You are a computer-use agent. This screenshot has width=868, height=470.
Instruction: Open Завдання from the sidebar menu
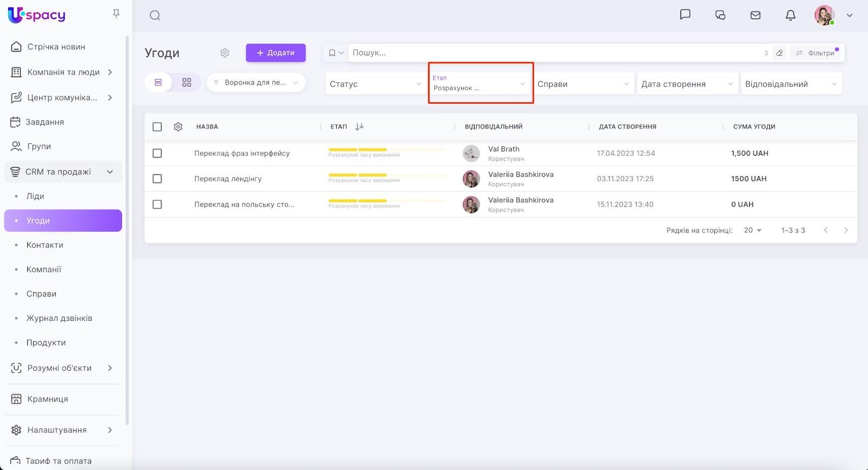tap(44, 122)
